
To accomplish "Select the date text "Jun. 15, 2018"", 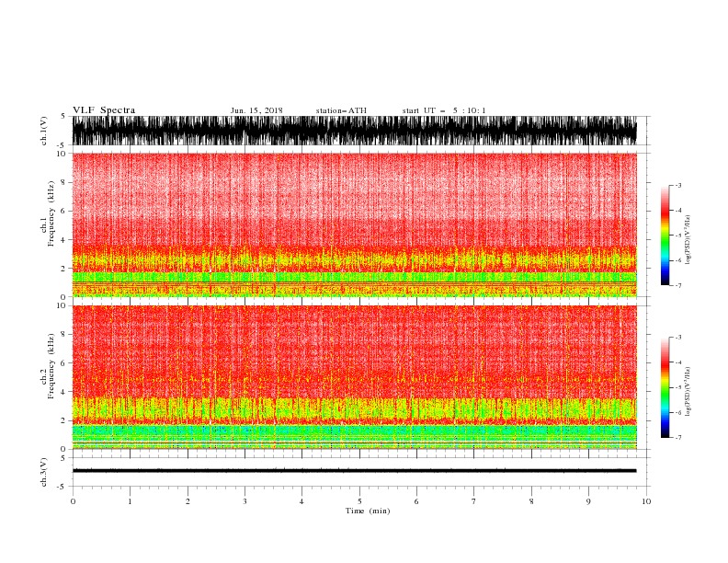I will [x=256, y=110].
